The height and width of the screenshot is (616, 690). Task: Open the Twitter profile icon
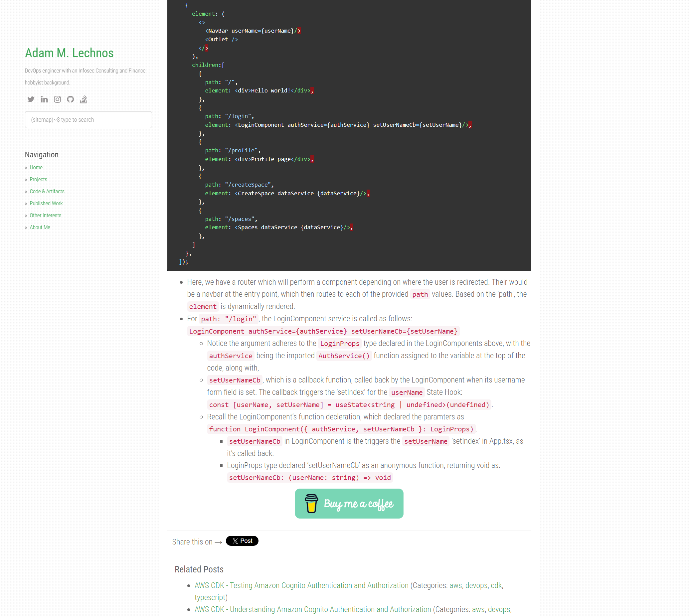[x=31, y=99]
